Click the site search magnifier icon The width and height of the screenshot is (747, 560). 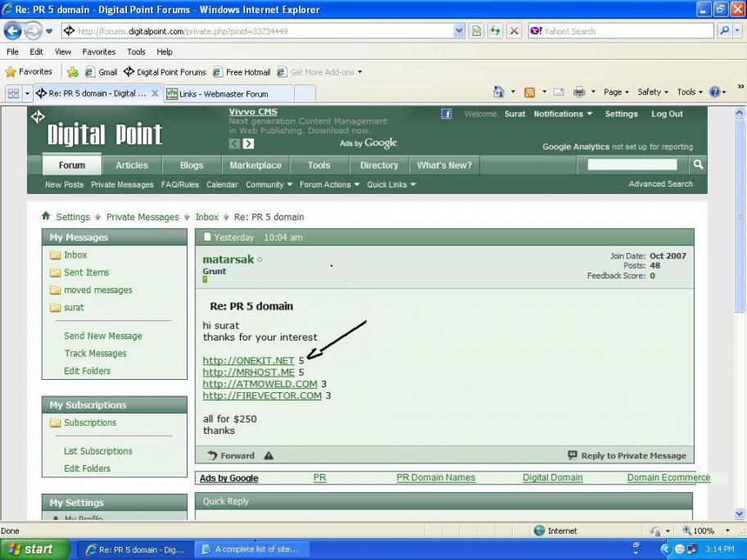click(x=698, y=165)
